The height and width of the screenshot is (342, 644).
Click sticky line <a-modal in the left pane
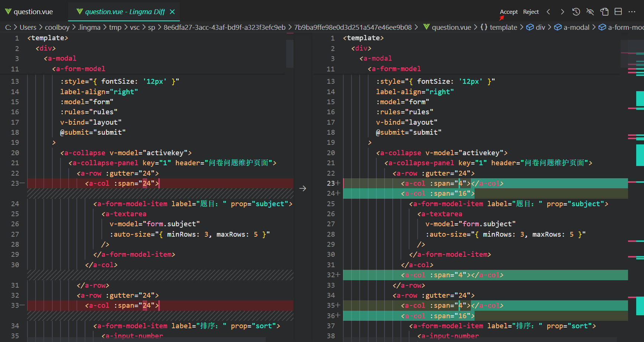coord(60,58)
